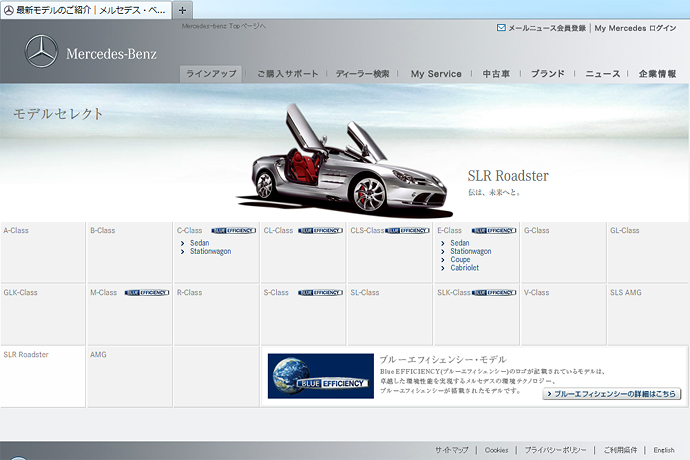Click BlueEfficiency badge in SLK-Class cell
The height and width of the screenshot is (460, 690).
coord(494,293)
